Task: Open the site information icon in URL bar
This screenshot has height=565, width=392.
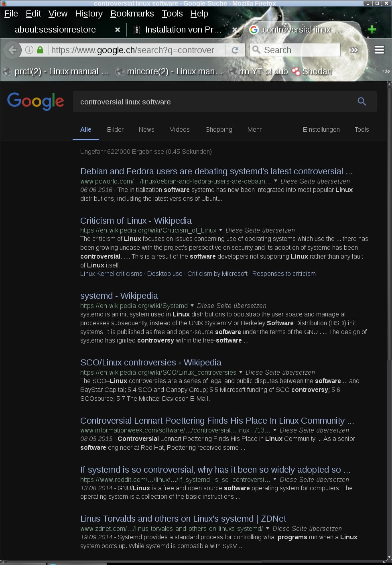Action: 29,50
